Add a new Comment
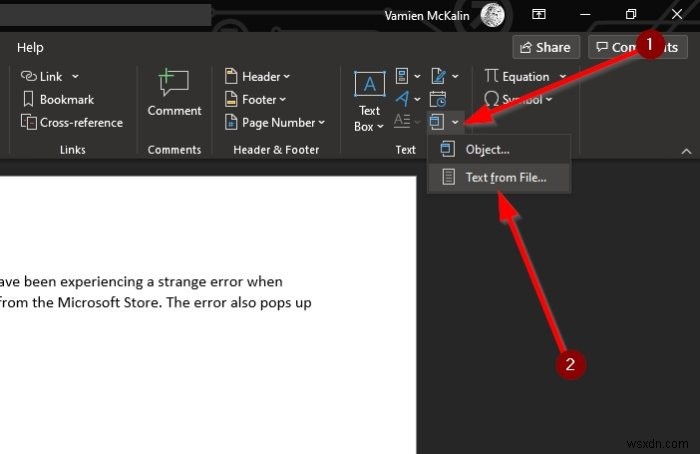This screenshot has height=454, width=700. [174, 94]
